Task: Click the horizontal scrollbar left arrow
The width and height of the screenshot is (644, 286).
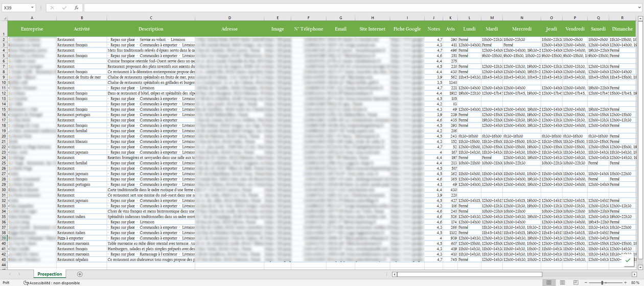Action: 395,274
